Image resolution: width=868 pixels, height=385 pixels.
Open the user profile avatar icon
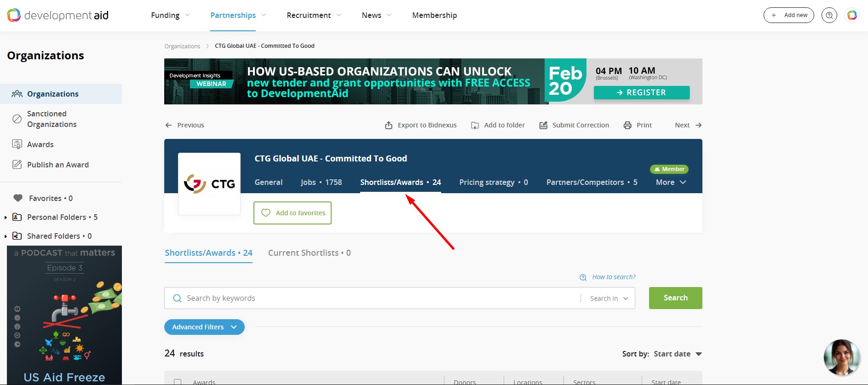(852, 15)
